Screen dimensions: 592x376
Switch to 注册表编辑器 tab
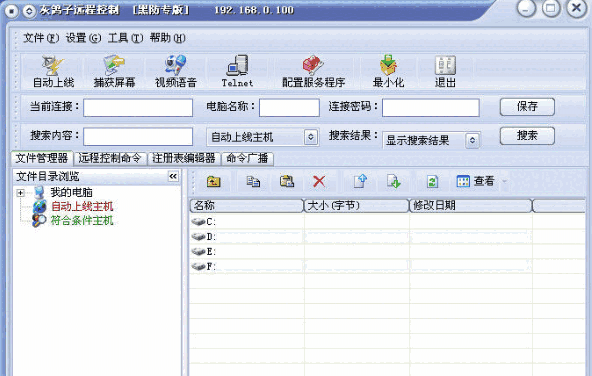point(184,158)
